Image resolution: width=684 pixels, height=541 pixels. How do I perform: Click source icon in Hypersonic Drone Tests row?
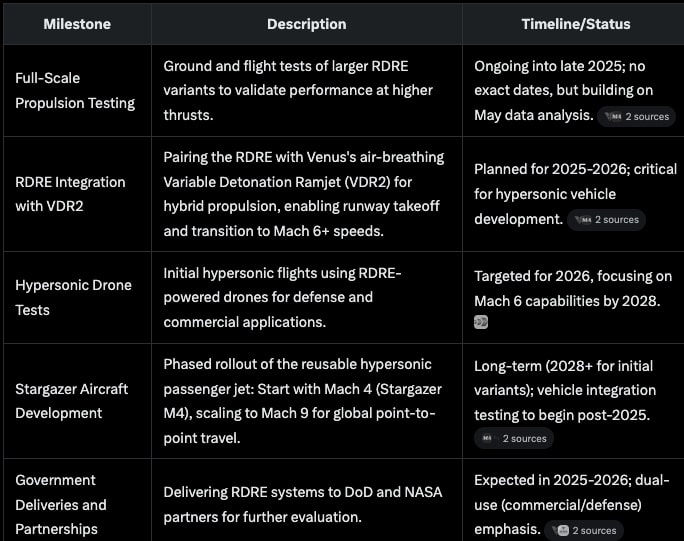tap(481, 322)
